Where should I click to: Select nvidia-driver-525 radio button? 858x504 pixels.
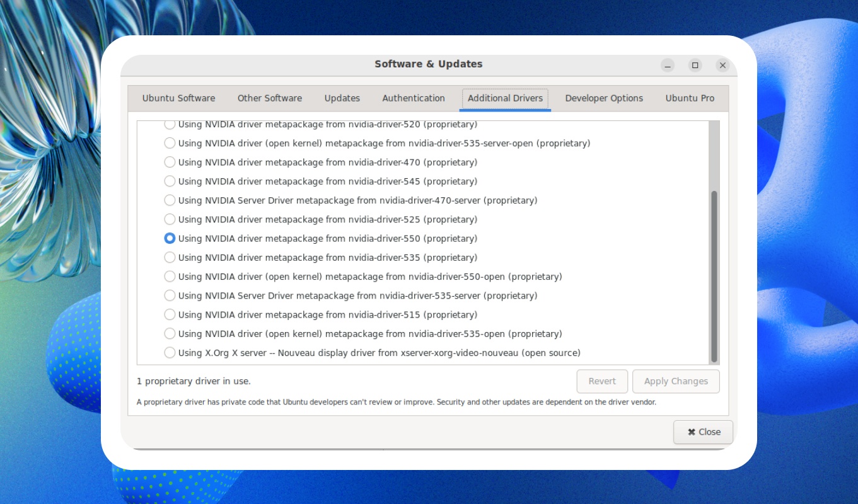click(x=170, y=219)
